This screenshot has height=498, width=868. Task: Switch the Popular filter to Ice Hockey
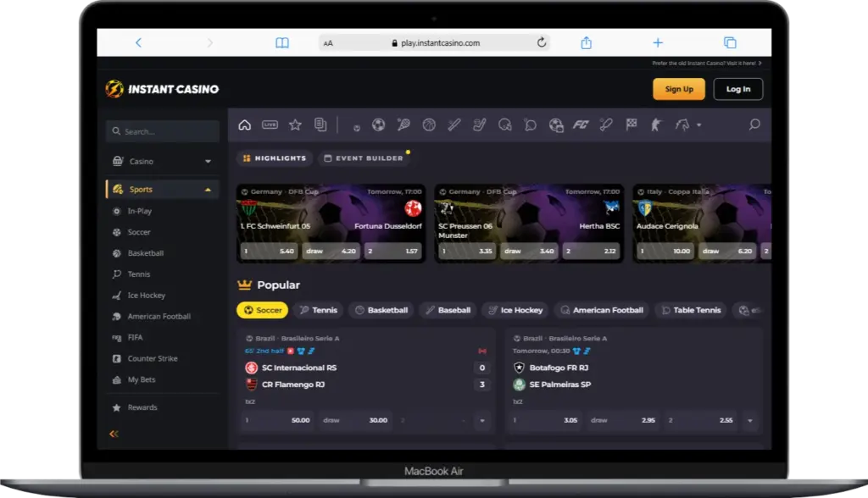(515, 310)
